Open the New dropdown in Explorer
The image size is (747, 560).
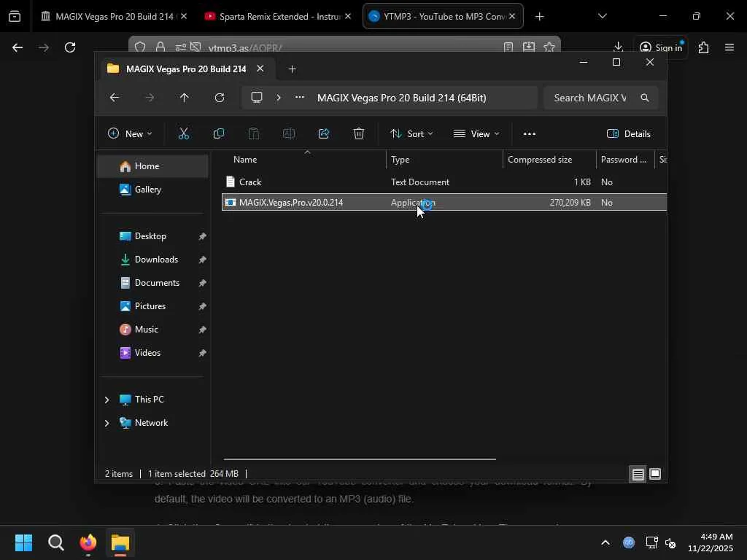pos(130,134)
